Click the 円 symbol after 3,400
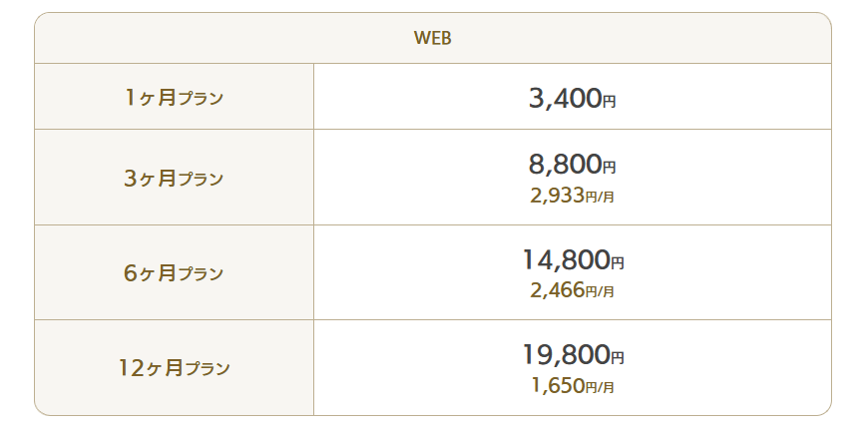The image size is (868, 430). (609, 102)
